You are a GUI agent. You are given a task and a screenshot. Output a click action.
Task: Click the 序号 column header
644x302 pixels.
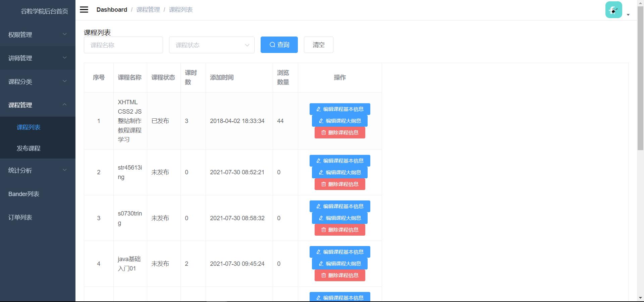[99, 77]
